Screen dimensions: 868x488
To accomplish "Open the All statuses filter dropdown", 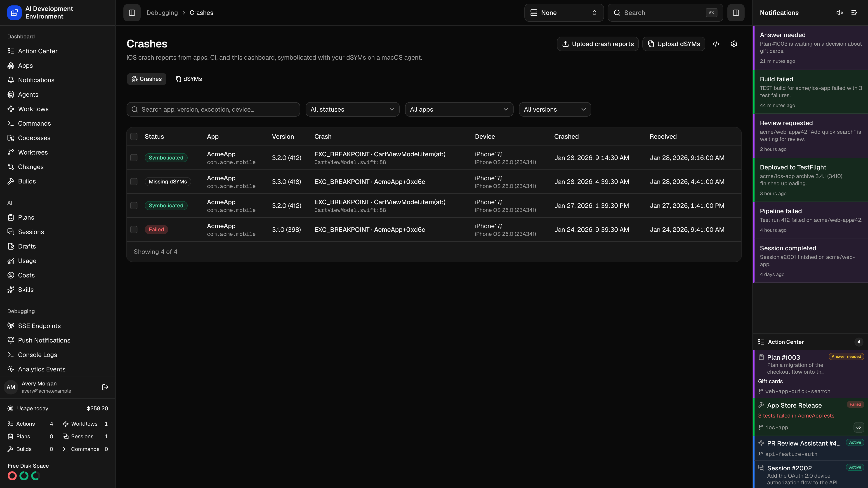I will (x=352, y=109).
